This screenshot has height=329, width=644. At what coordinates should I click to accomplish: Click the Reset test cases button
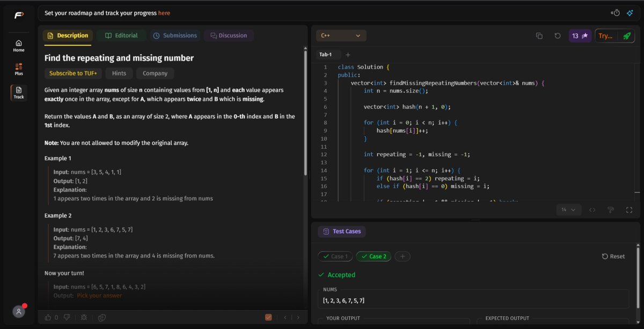pos(613,256)
